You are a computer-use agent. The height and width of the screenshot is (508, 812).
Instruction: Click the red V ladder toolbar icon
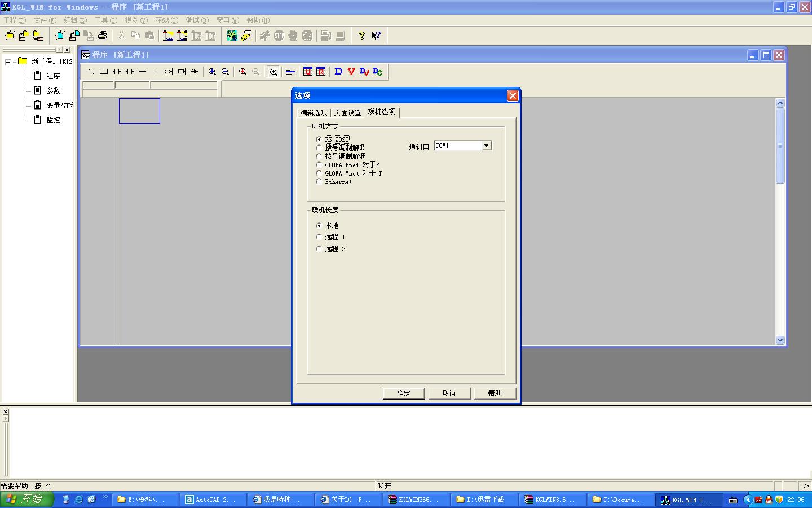(351, 72)
